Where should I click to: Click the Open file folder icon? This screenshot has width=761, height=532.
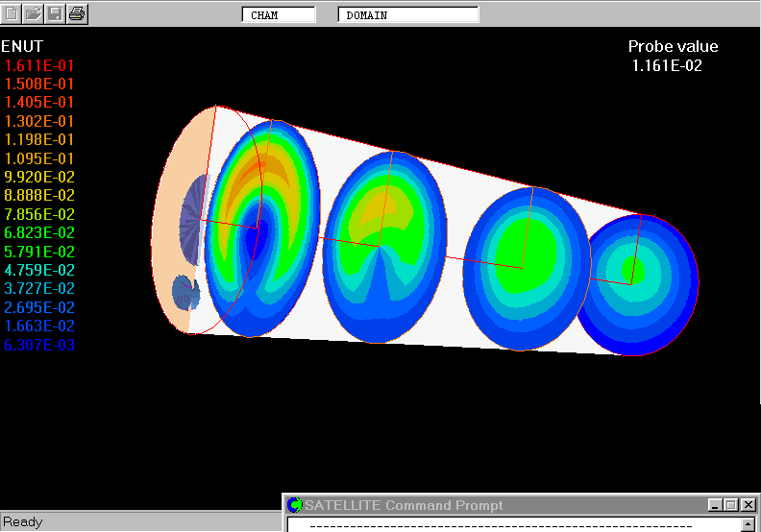click(34, 13)
